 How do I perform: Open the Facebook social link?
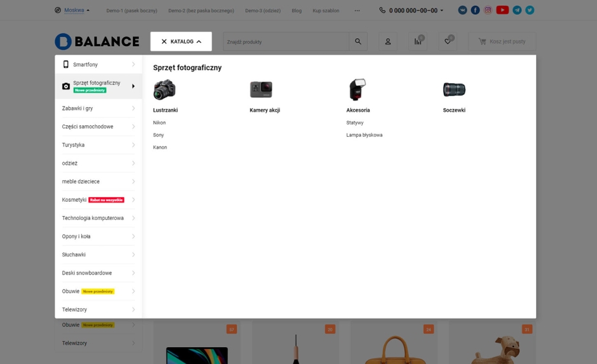pyautogui.click(x=475, y=10)
